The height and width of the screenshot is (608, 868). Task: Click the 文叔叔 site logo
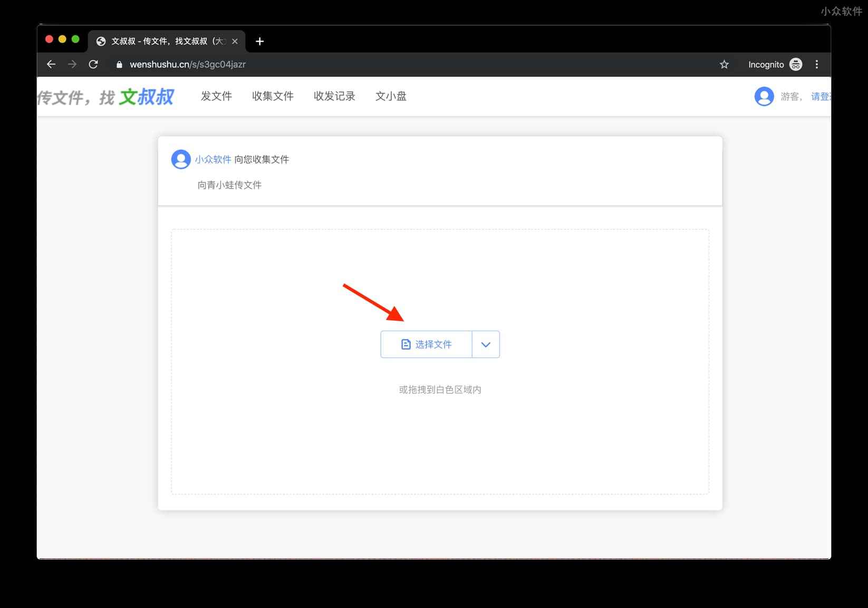pos(105,96)
